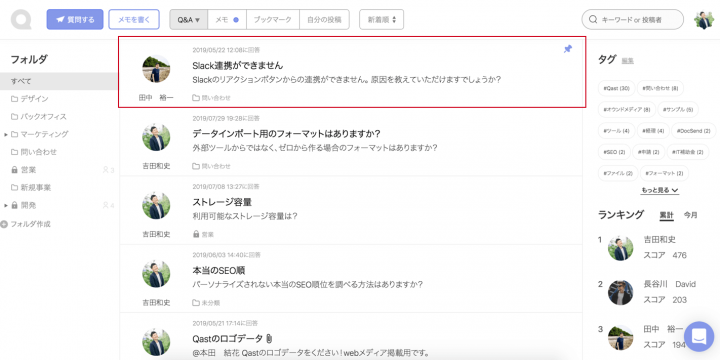Show 今月 ranking
This screenshot has width=720, height=360.
[691, 215]
